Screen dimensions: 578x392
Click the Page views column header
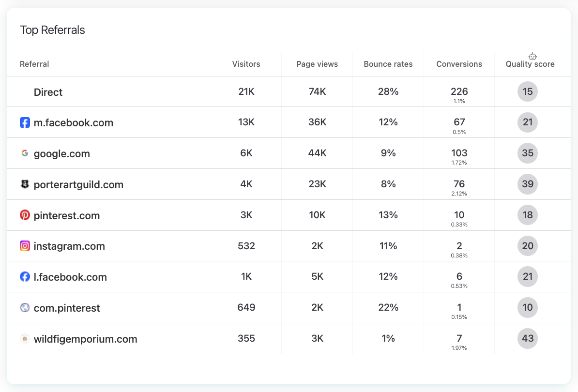pos(317,64)
